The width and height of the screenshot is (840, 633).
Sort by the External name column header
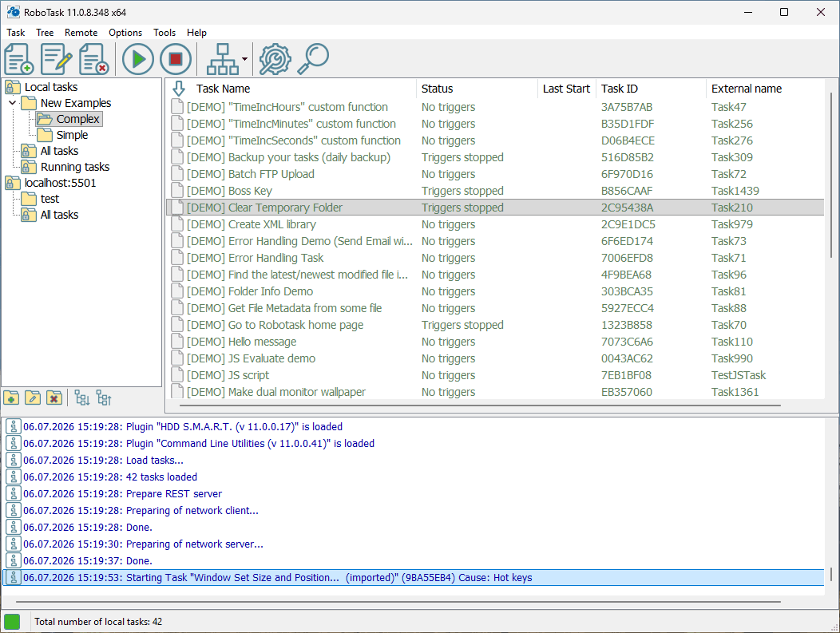tap(747, 89)
